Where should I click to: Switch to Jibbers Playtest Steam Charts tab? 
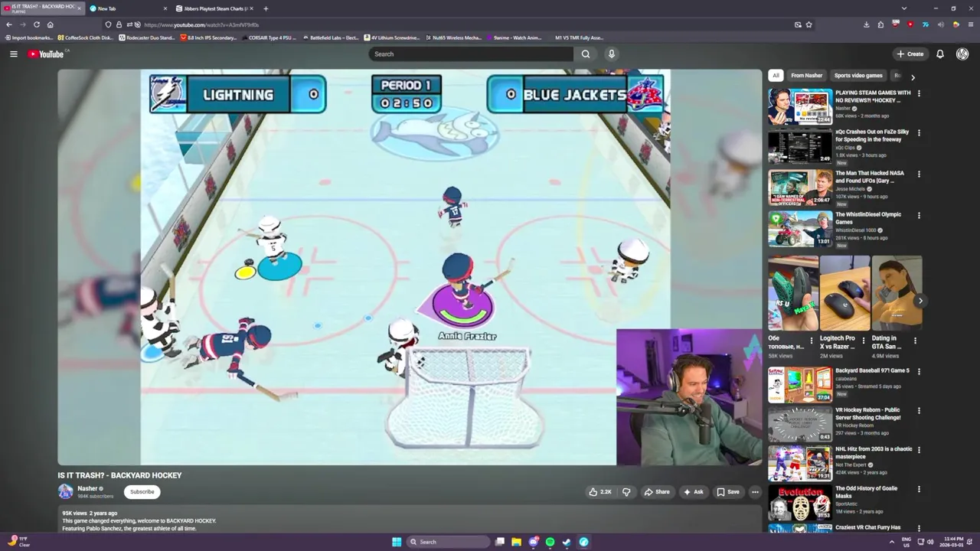coord(216,8)
